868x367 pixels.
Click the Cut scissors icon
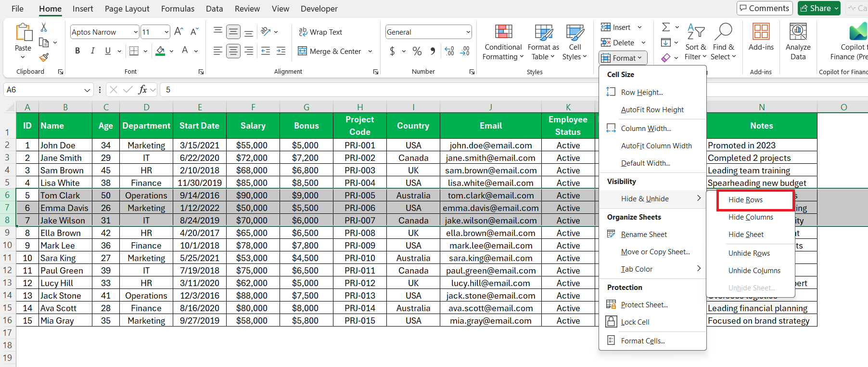tap(44, 27)
